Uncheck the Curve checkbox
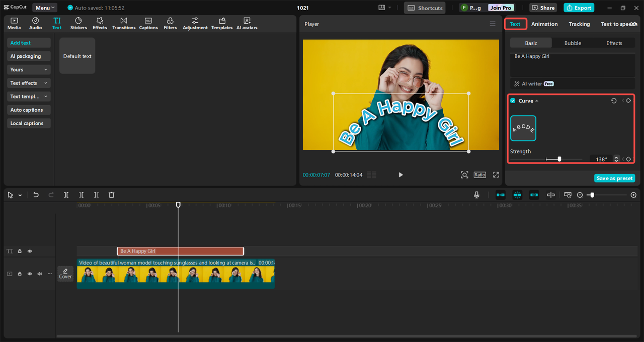 click(513, 101)
